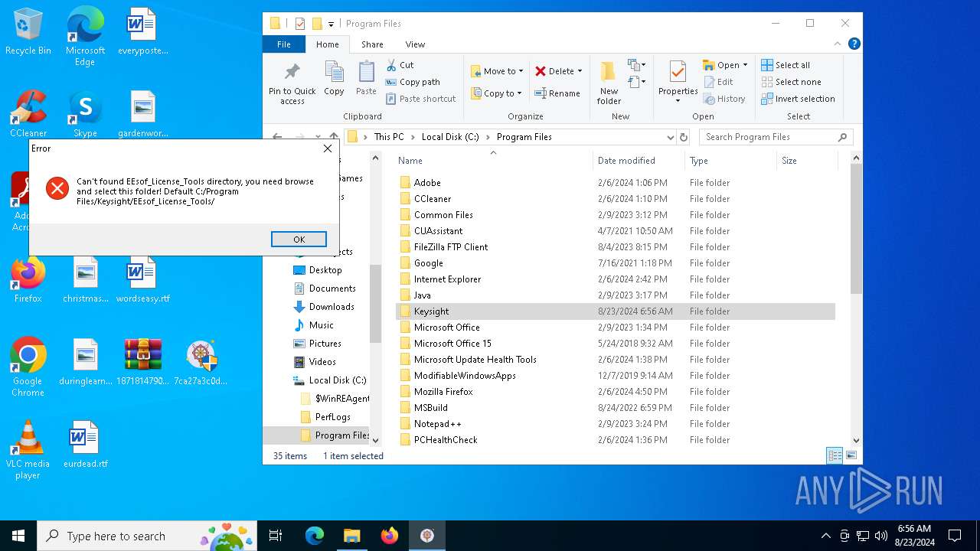The width and height of the screenshot is (980, 551).
Task: Sort by Date modified column header
Action: click(x=639, y=161)
